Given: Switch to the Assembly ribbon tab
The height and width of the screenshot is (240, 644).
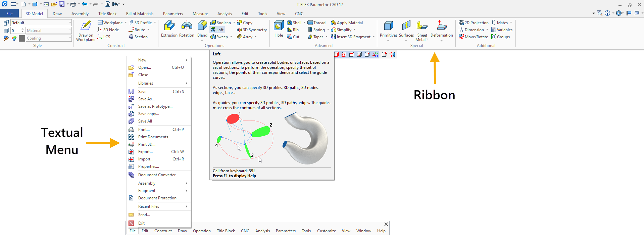Looking at the screenshot, I should (x=80, y=14).
